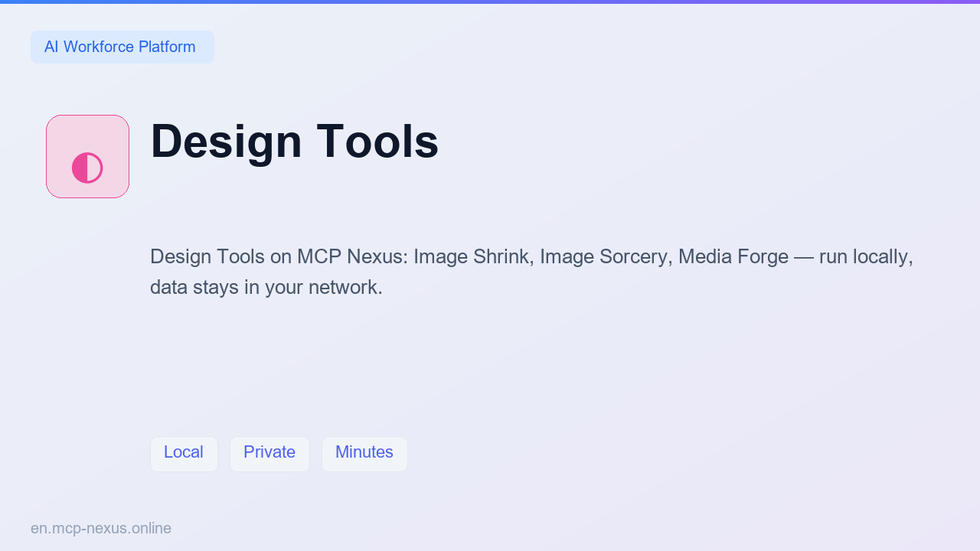The image size is (980, 551).
Task: Click the Private tag
Action: [x=269, y=454]
